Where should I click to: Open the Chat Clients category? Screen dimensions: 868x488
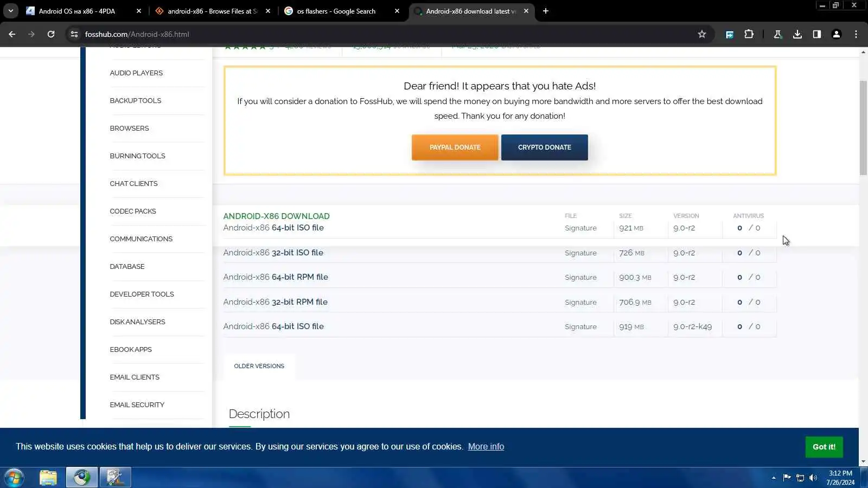click(133, 184)
